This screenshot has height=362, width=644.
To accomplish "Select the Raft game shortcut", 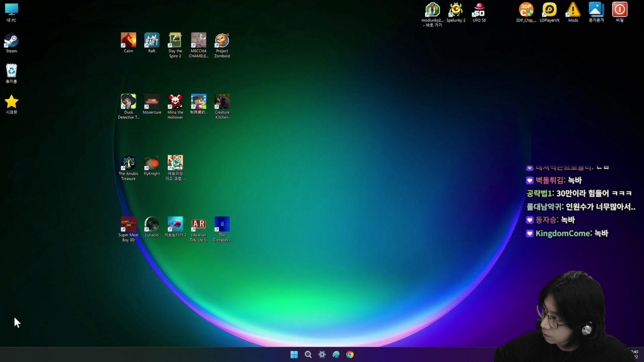I will 152,43.
